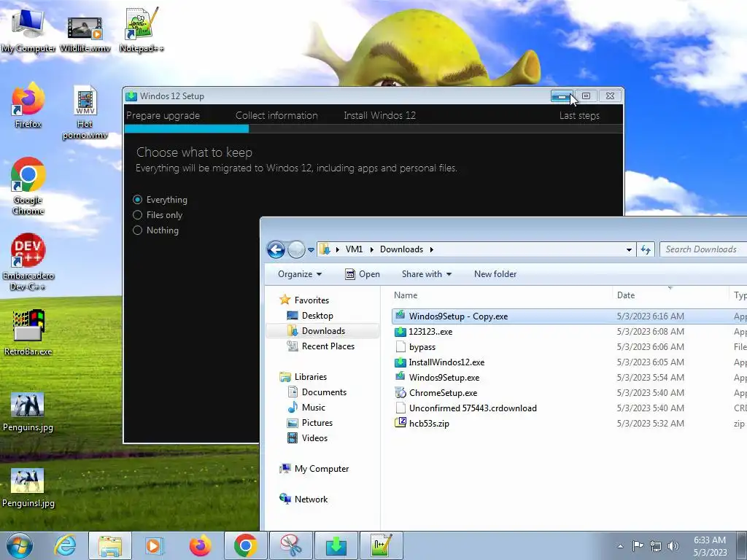Click the Explorer forward arrow button
This screenshot has height=560, width=747.
point(296,249)
